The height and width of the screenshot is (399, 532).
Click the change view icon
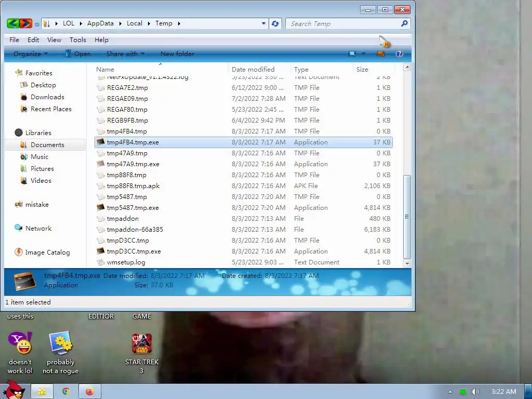[352, 54]
